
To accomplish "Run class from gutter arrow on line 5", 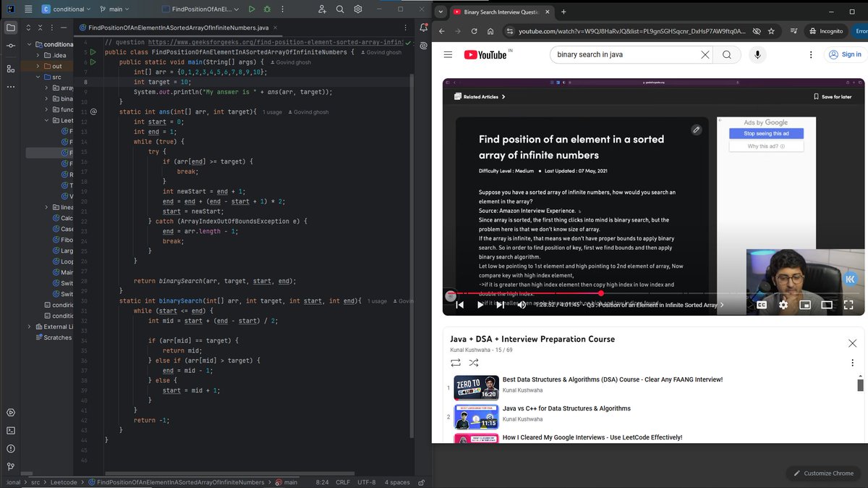I will tap(93, 52).
